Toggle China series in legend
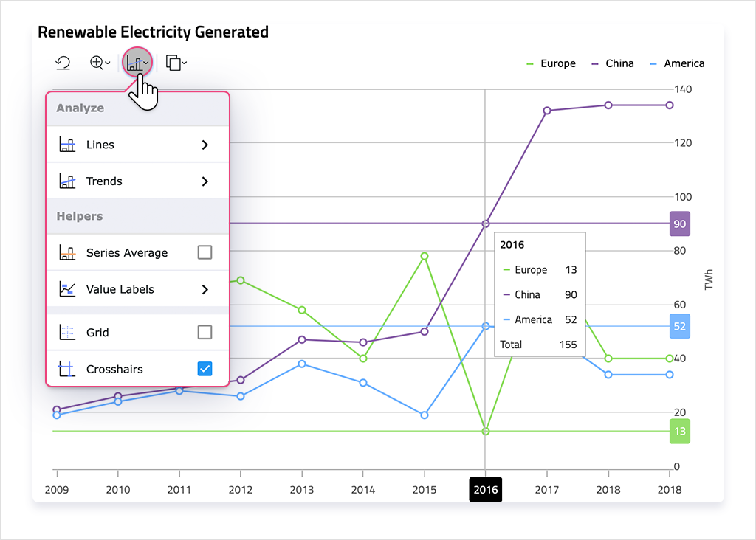The width and height of the screenshot is (756, 540). coord(612,63)
